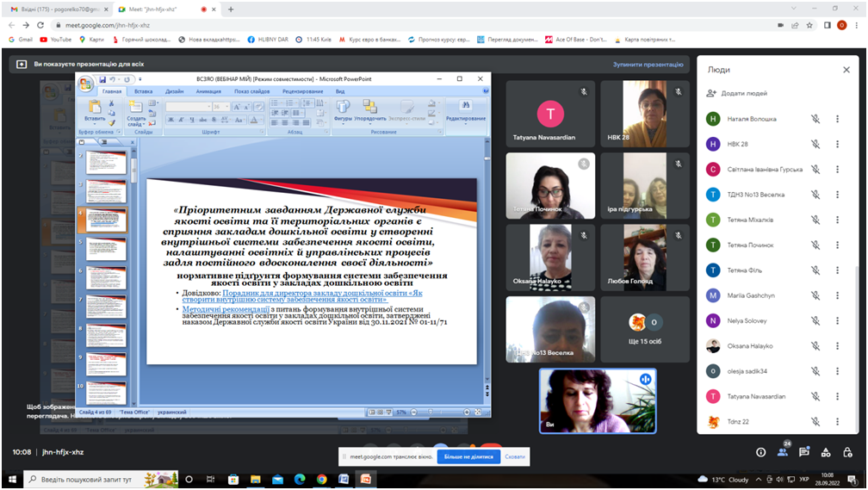This screenshot has width=868, height=490.
Task: Toggle mute for Nelya Solovey
Action: [x=815, y=320]
